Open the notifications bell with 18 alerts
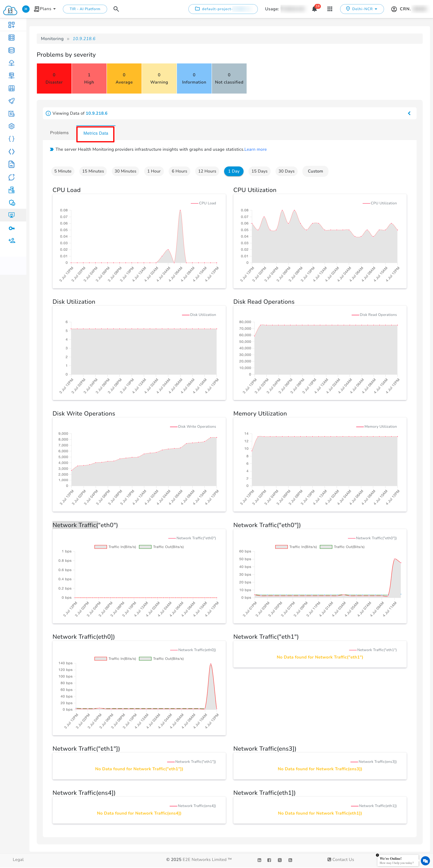 [x=314, y=9]
